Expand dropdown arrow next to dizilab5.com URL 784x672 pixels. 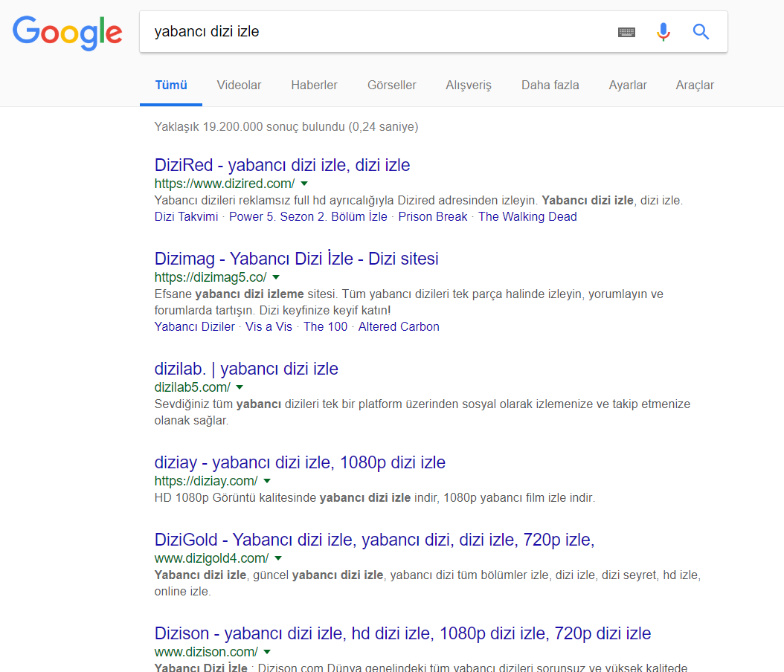pyautogui.click(x=240, y=387)
